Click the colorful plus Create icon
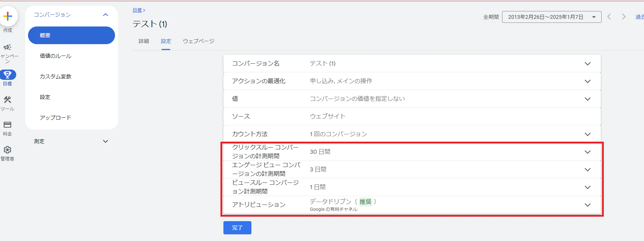 7,17
